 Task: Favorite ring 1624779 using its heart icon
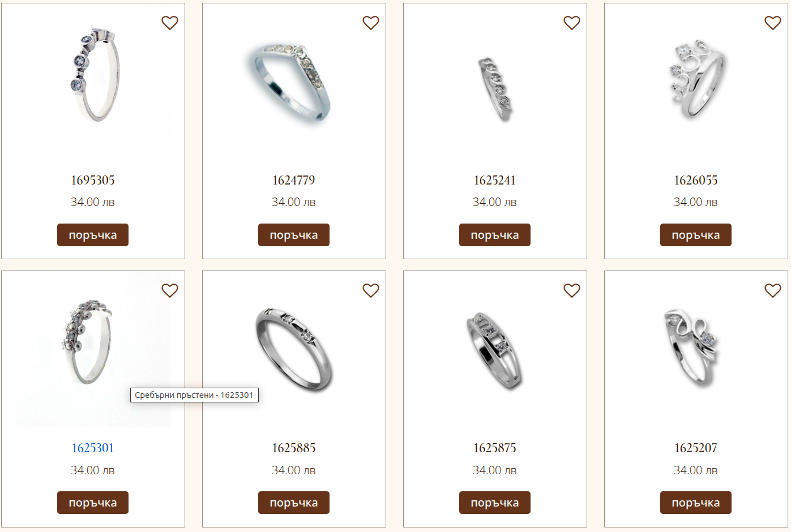point(371,23)
